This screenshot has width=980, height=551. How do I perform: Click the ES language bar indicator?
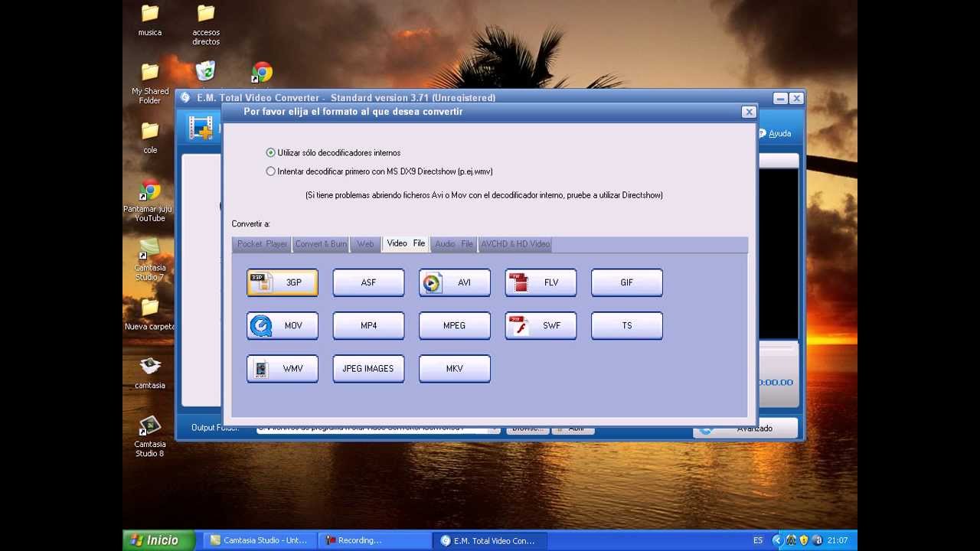pyautogui.click(x=758, y=540)
